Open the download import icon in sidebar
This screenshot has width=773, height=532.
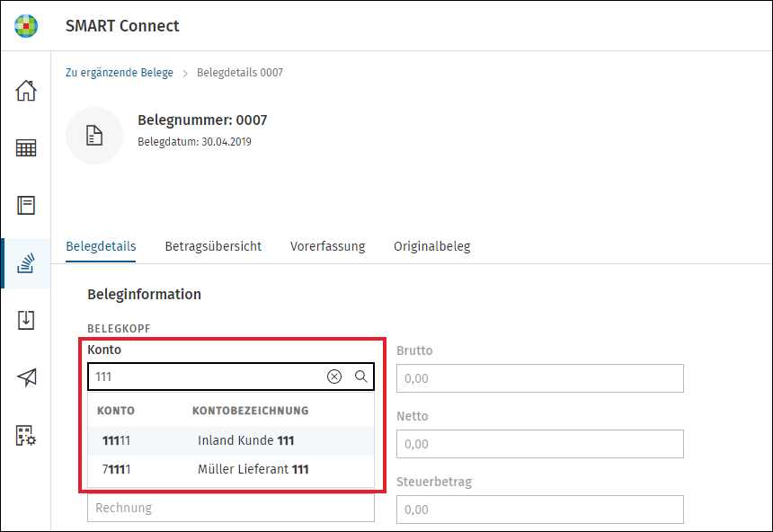click(x=26, y=320)
